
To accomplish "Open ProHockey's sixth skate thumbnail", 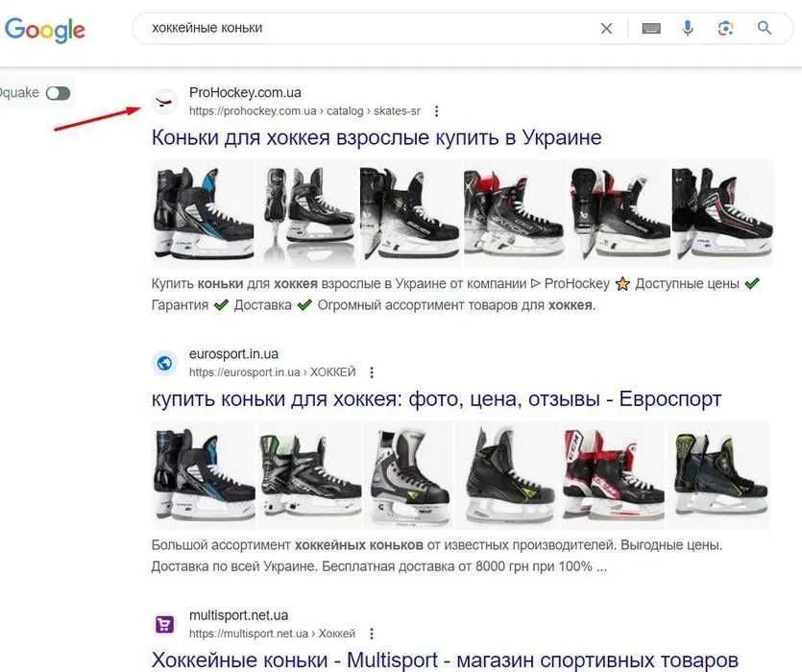I will pyautogui.click(x=722, y=213).
